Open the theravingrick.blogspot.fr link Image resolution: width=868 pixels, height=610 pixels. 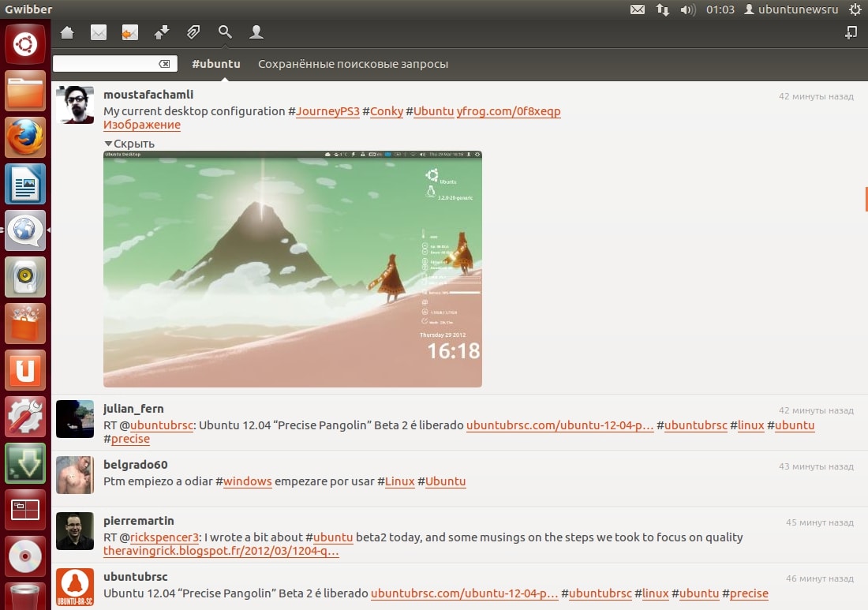tap(221, 551)
